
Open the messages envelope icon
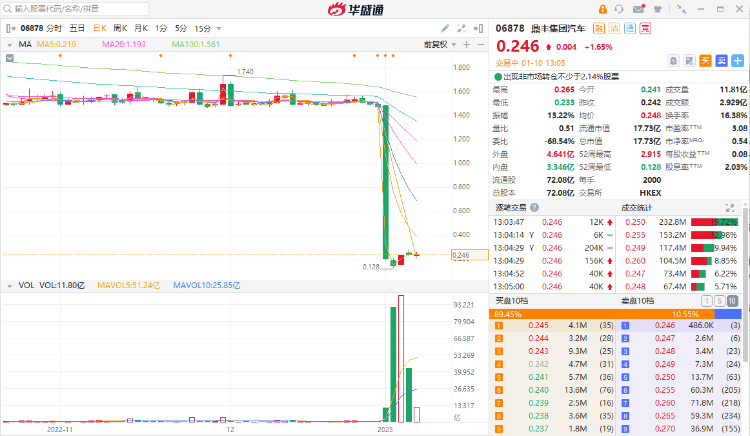(x=639, y=9)
